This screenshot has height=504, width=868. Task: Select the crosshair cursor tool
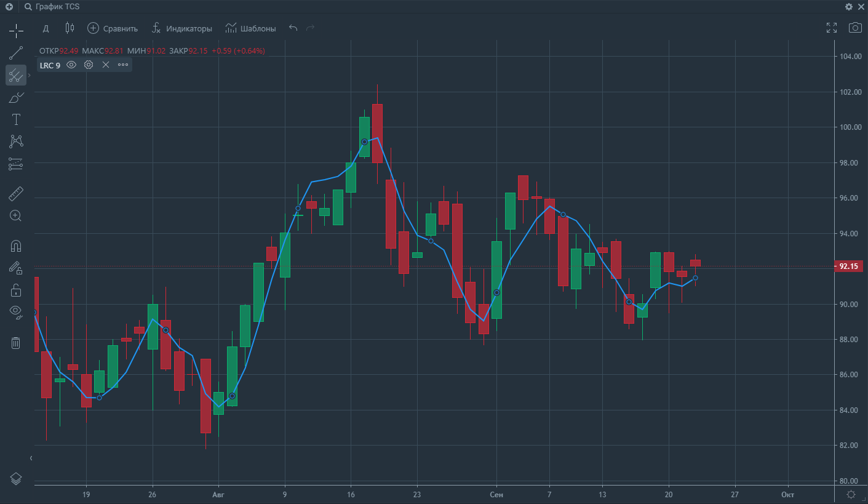click(16, 30)
